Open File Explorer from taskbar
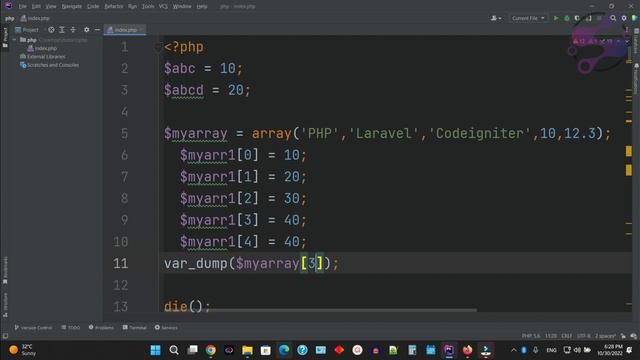640x360 pixels. point(247,350)
